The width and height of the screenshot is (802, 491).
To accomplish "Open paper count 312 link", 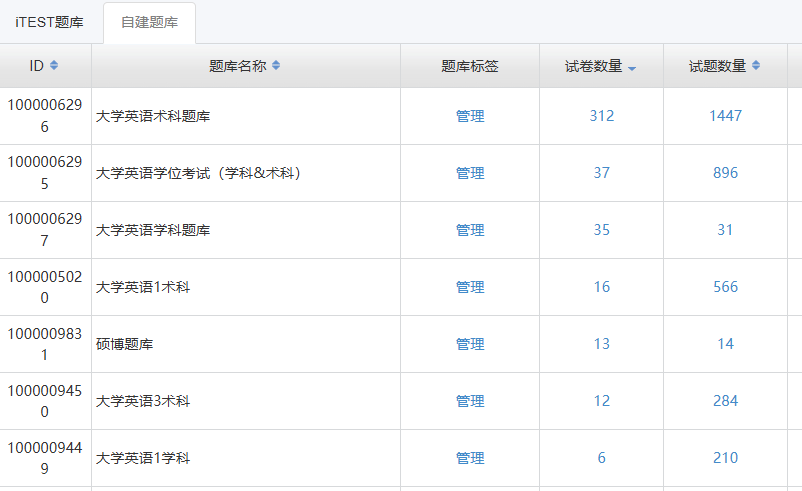I will [601, 116].
